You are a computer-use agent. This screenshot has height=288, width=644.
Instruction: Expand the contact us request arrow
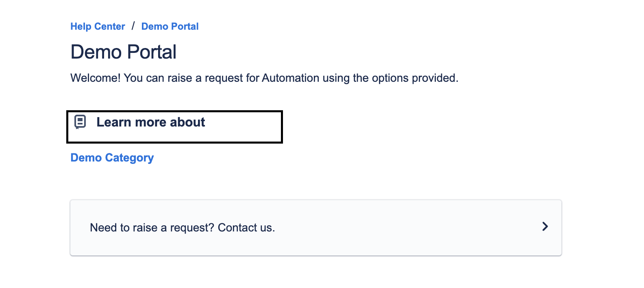pyautogui.click(x=545, y=227)
